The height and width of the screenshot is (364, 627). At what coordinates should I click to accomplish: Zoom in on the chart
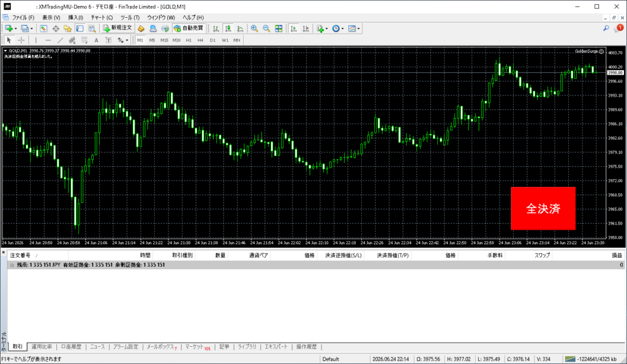[254, 28]
